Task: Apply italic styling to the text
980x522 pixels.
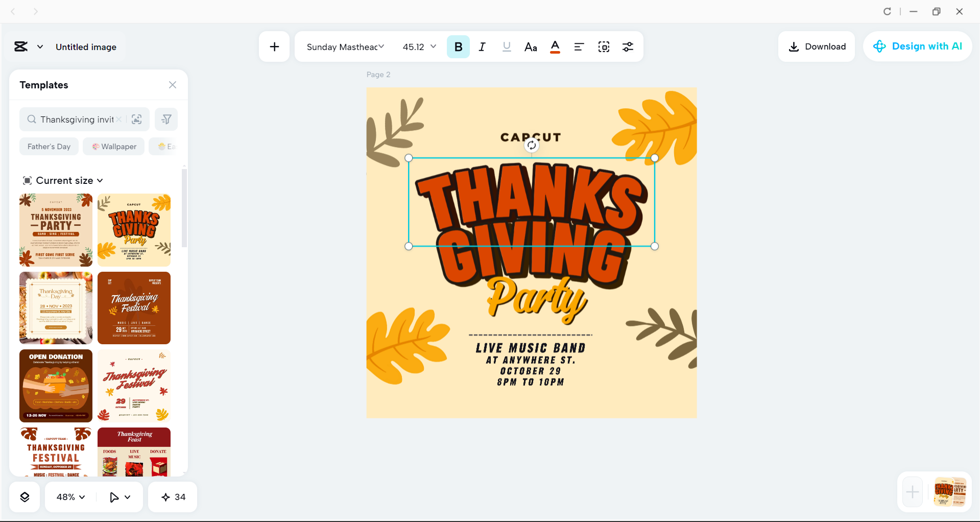Action: 482,46
